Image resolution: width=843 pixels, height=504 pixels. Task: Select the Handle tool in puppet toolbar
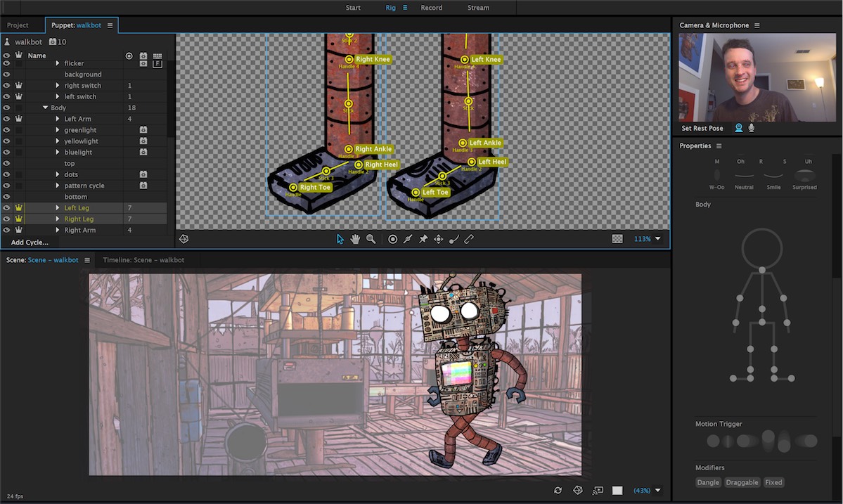pyautogui.click(x=393, y=239)
